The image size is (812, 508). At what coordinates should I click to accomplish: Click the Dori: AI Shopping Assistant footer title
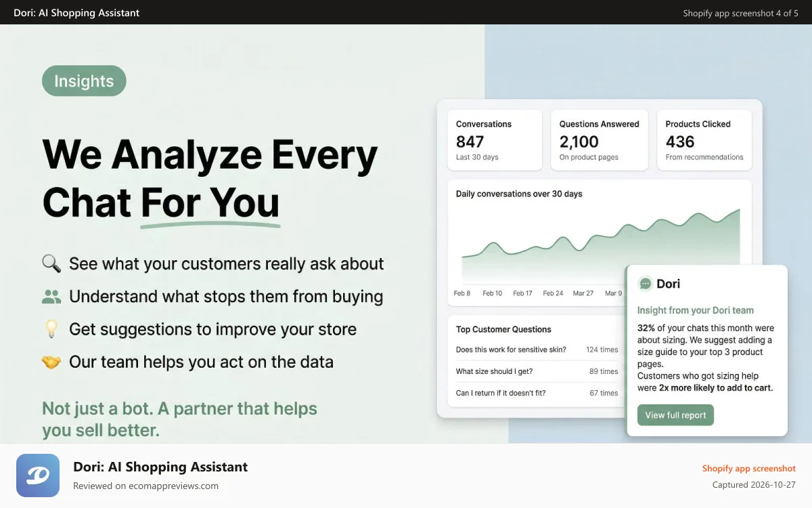click(160, 467)
